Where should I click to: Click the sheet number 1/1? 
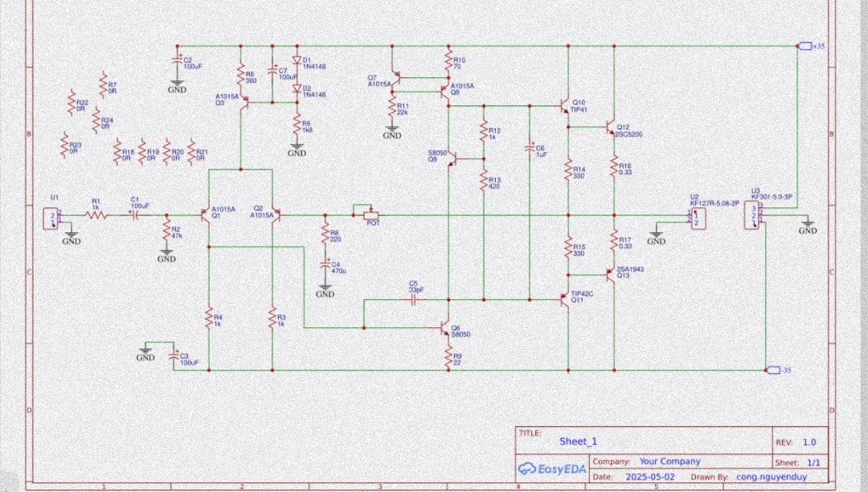click(813, 462)
